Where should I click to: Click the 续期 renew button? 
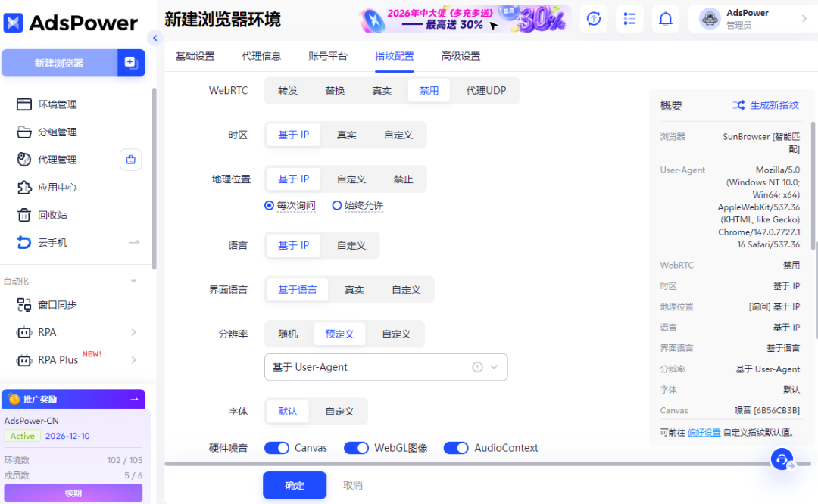pyautogui.click(x=73, y=493)
